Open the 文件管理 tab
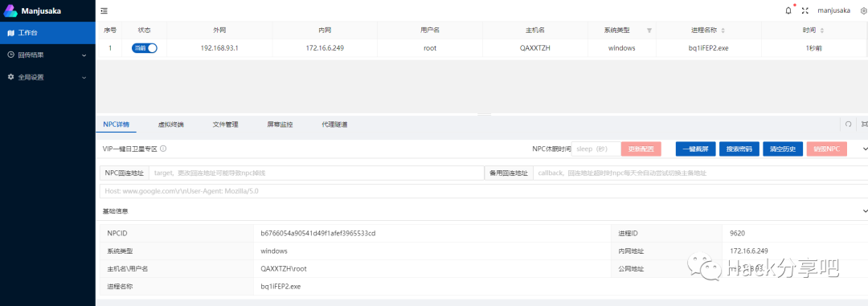Viewport: 868px width, 306px height. click(x=225, y=124)
